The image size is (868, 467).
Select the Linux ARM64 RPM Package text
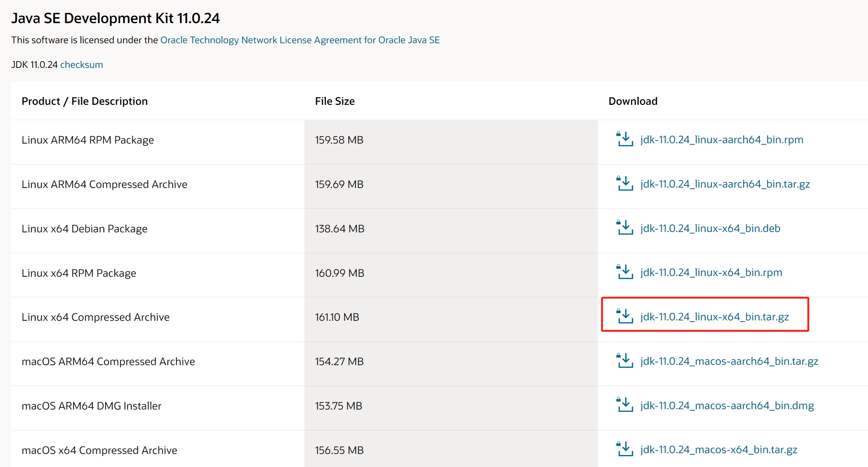click(88, 140)
